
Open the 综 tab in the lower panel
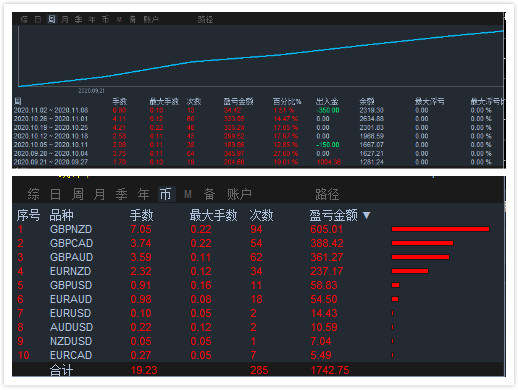[33, 194]
